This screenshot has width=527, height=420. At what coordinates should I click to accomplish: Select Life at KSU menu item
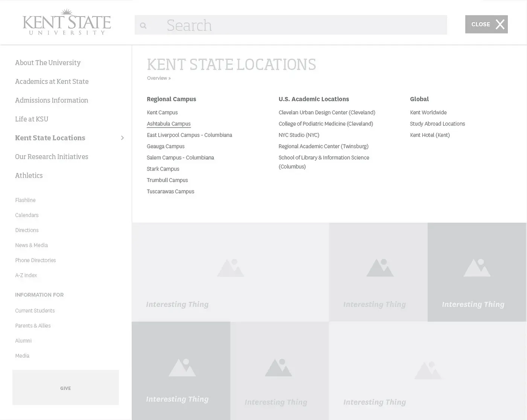(x=32, y=119)
